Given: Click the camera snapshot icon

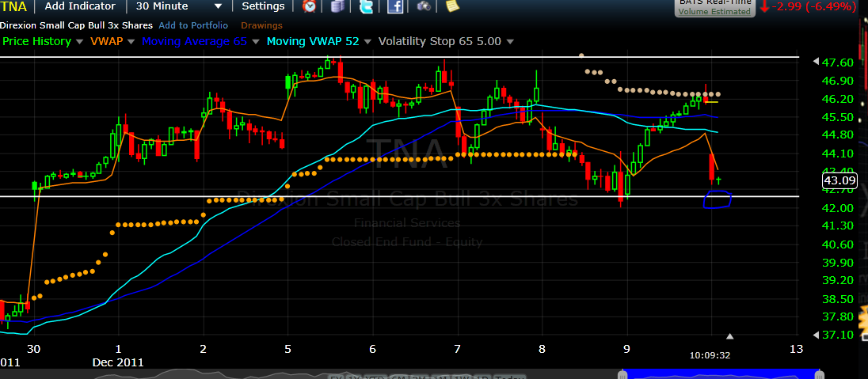Looking at the screenshot, I should (x=424, y=6).
